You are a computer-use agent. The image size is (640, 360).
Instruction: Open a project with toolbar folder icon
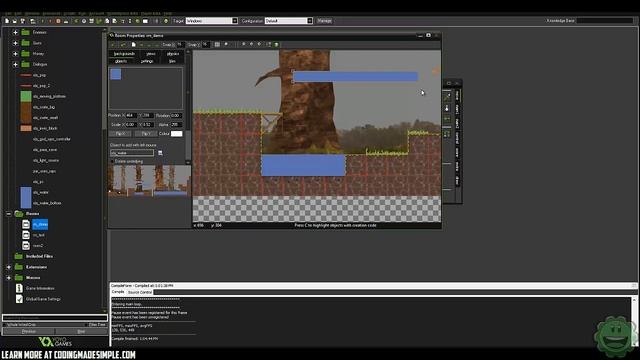point(14,21)
